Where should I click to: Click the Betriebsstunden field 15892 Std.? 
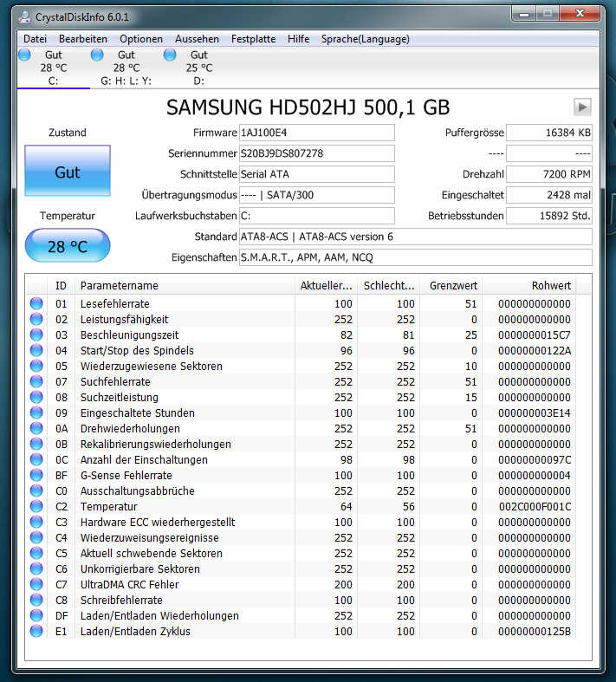549,216
